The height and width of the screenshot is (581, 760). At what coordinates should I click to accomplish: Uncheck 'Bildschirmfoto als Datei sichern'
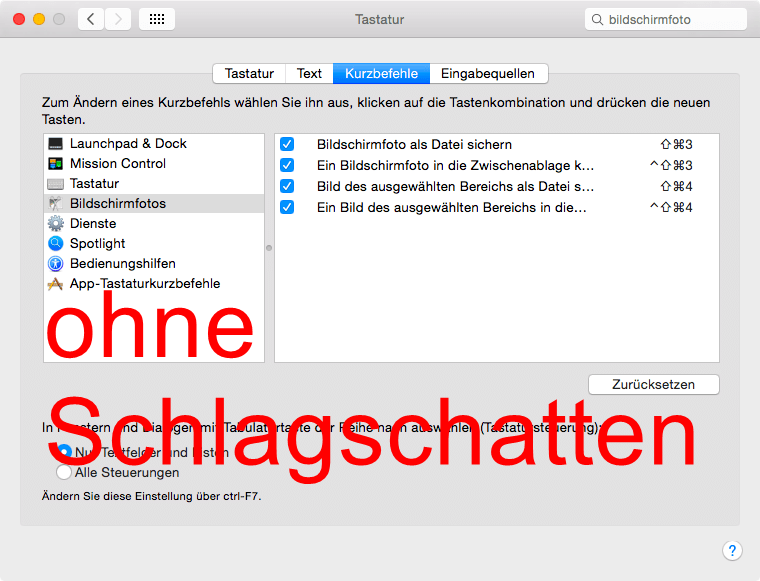pyautogui.click(x=287, y=145)
